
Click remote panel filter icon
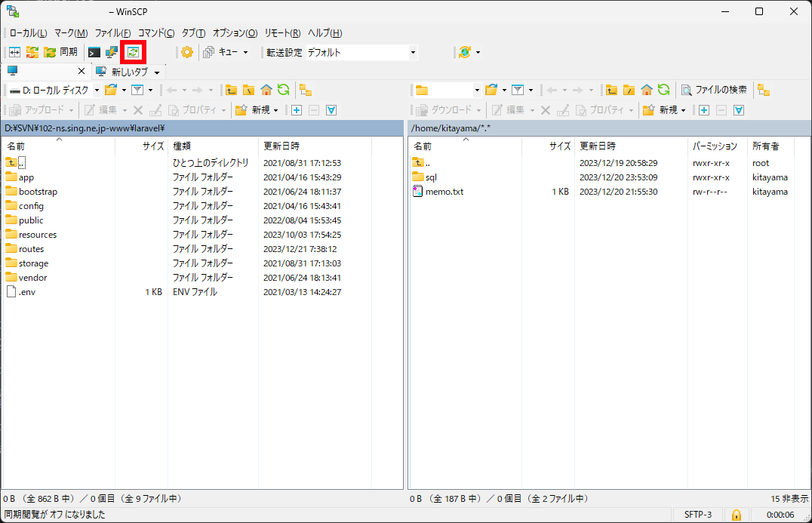pyautogui.click(x=518, y=90)
